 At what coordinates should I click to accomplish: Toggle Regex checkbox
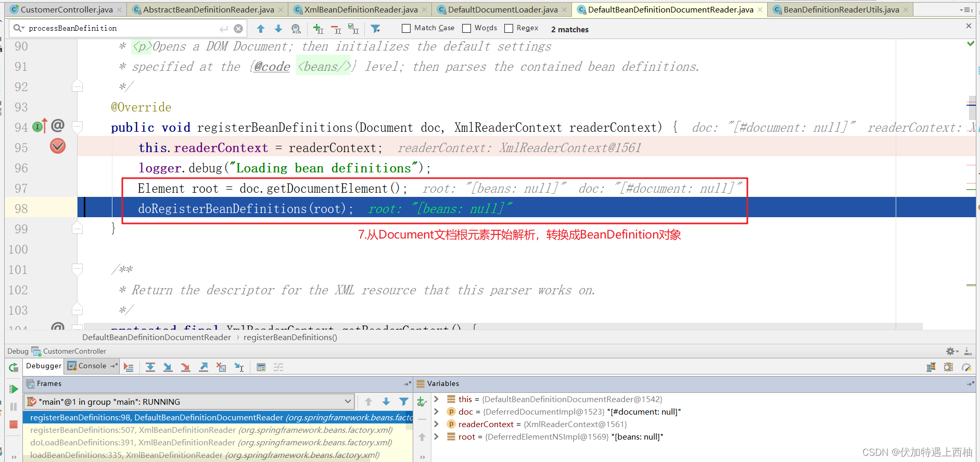tap(509, 29)
